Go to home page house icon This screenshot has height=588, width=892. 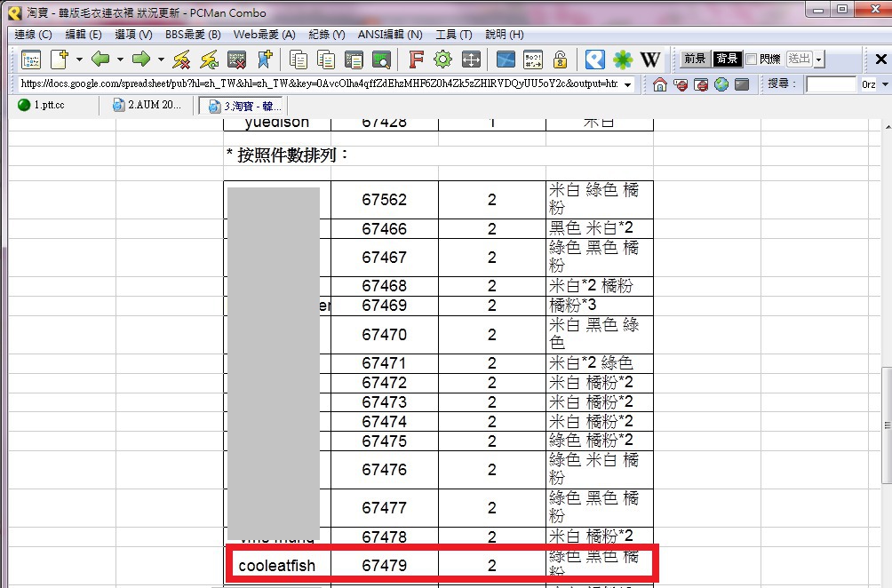(x=660, y=84)
